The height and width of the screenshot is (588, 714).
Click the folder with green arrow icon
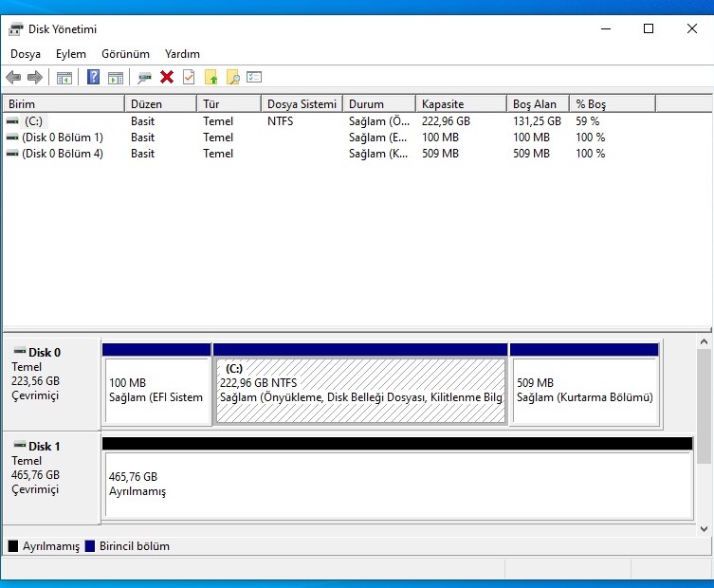pos(211,78)
